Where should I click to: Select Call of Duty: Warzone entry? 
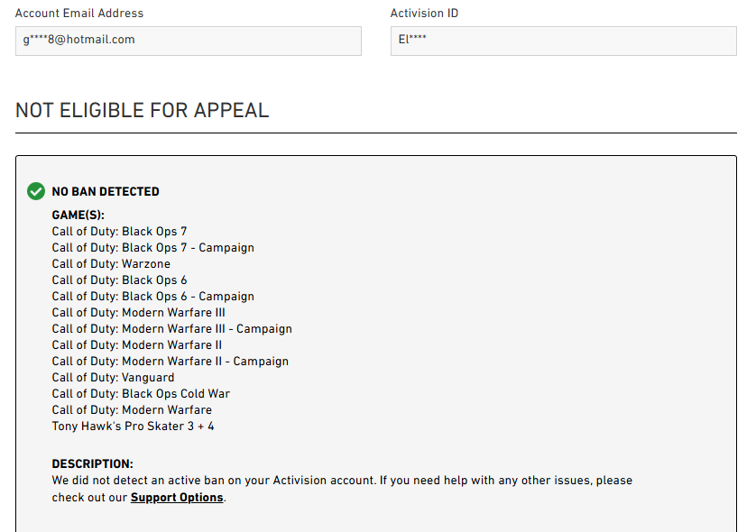tap(111, 263)
